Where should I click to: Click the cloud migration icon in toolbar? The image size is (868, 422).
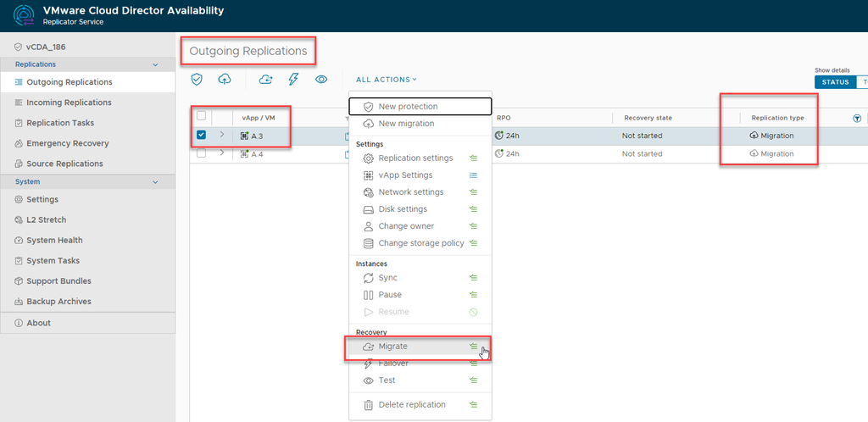(224, 79)
